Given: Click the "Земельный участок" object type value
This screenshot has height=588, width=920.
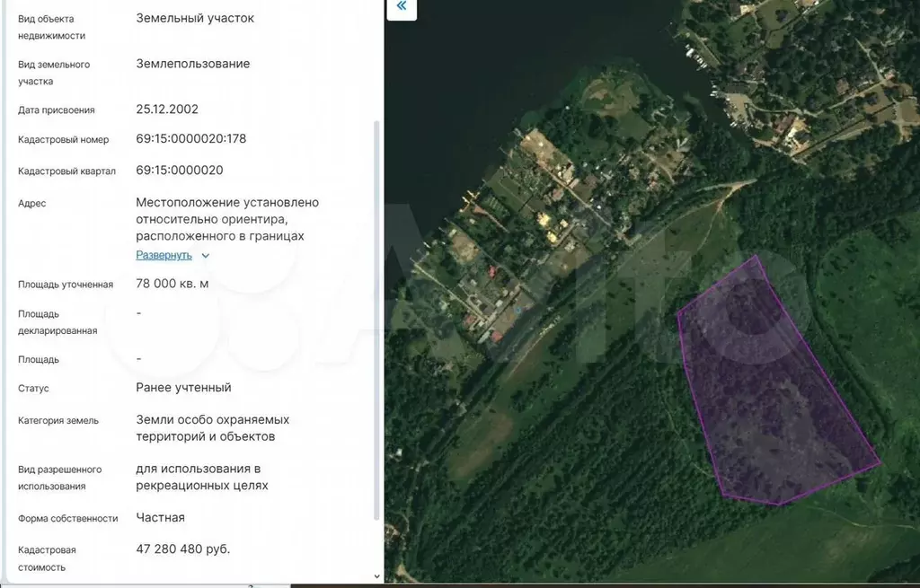Looking at the screenshot, I should tap(195, 18).
